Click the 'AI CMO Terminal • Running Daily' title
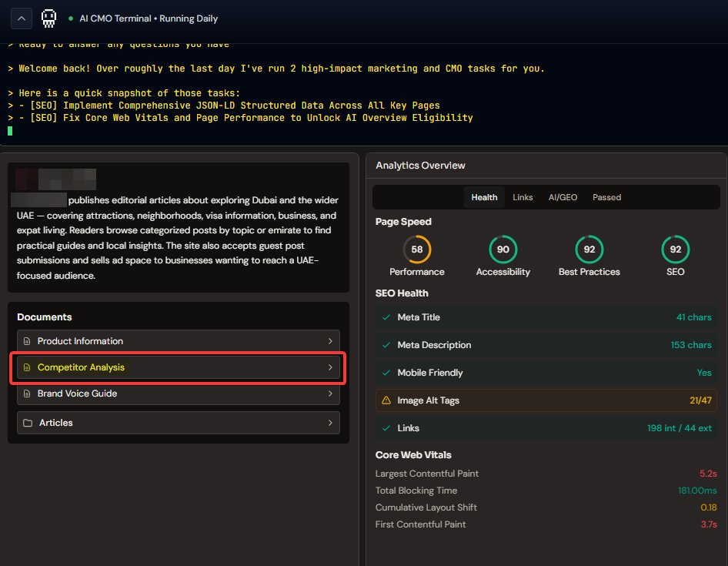Viewport: 728px width, 566px height. [149, 18]
